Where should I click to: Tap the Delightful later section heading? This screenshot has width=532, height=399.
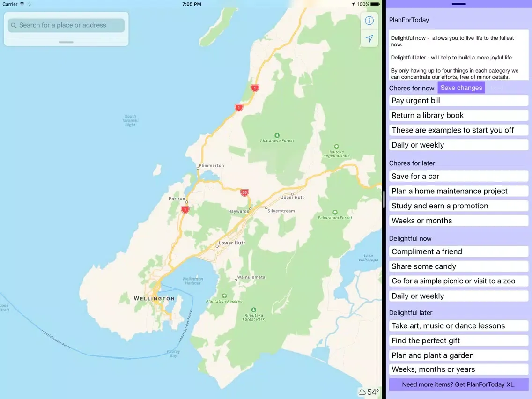411,313
